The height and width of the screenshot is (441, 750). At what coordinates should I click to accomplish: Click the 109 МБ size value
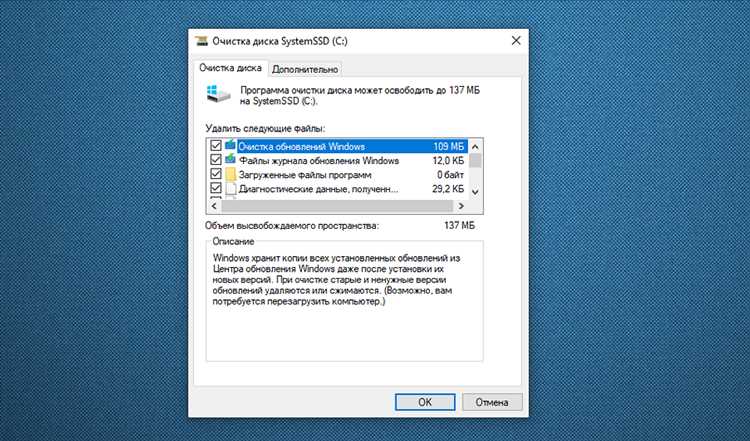(x=449, y=146)
